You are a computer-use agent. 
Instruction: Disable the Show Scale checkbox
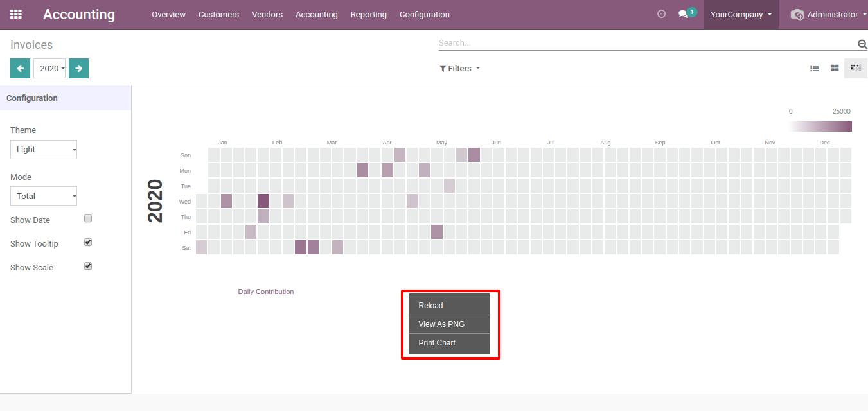(88, 267)
